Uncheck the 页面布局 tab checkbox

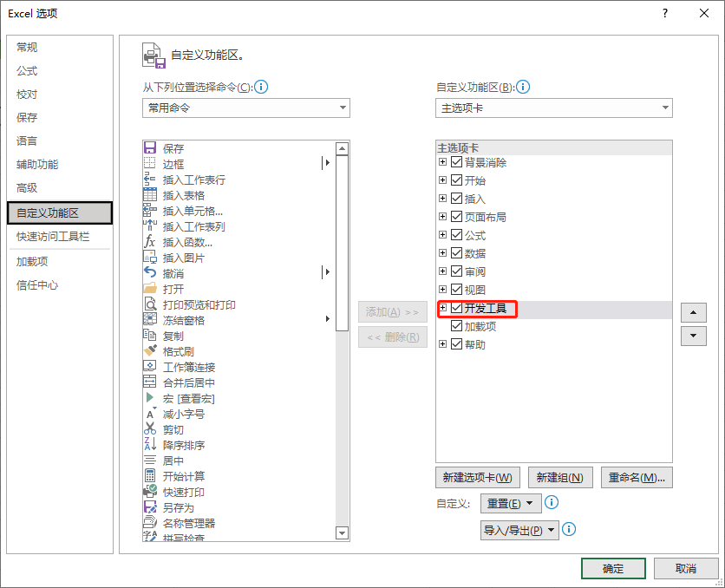click(x=456, y=216)
